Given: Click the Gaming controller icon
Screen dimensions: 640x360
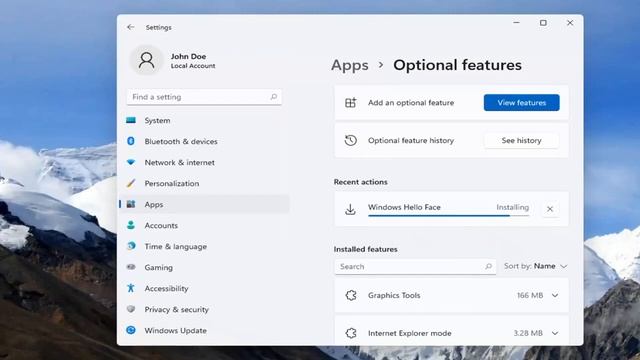Looking at the screenshot, I should point(131,267).
